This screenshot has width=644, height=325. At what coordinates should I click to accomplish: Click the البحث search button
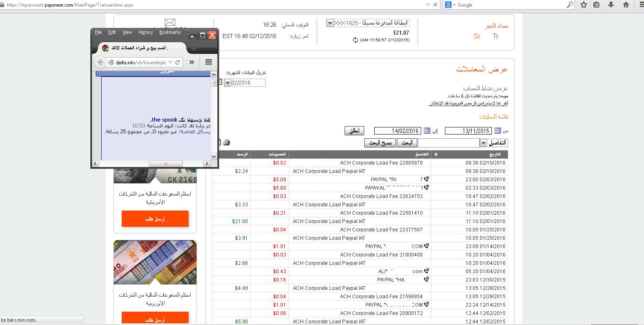[x=407, y=143]
